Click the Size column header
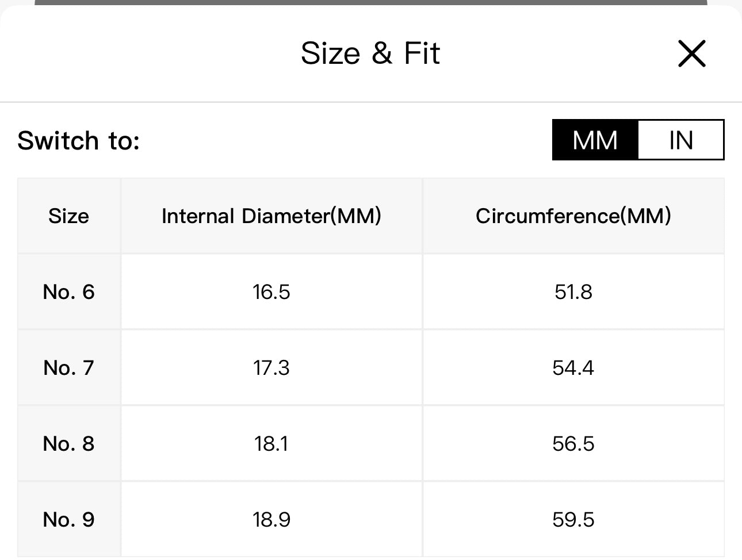The image size is (742, 560). click(x=68, y=216)
